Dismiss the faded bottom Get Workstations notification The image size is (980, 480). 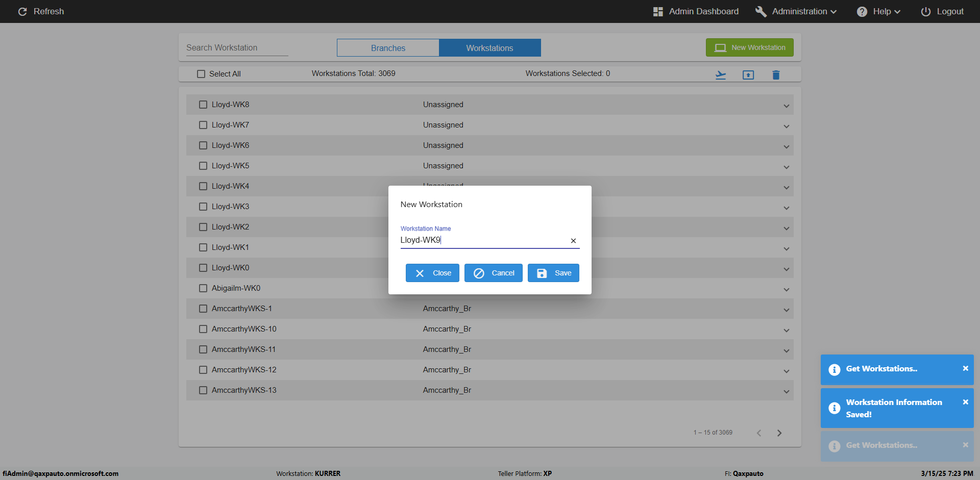965,445
